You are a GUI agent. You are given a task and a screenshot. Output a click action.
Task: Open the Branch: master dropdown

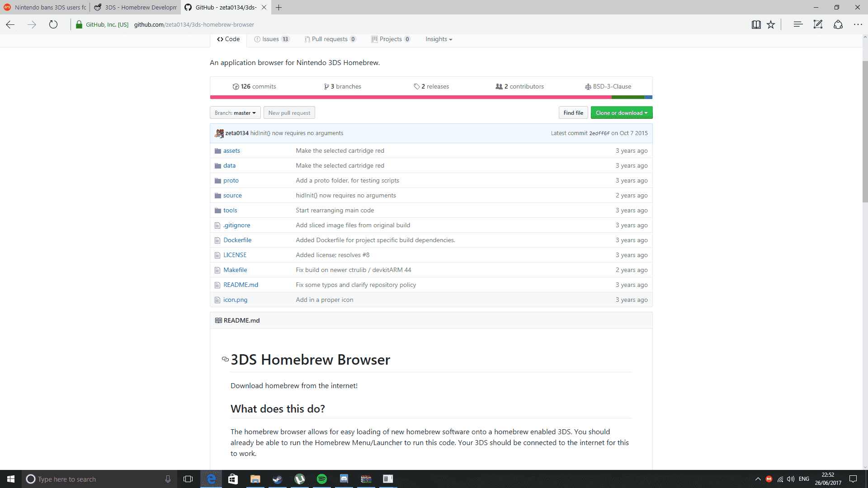(235, 113)
